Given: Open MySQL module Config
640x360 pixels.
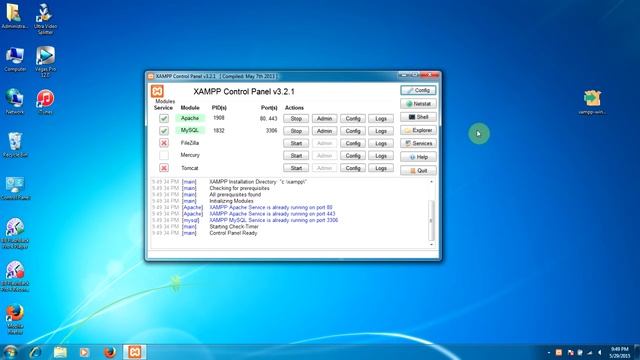Looking at the screenshot, I should [x=353, y=131].
